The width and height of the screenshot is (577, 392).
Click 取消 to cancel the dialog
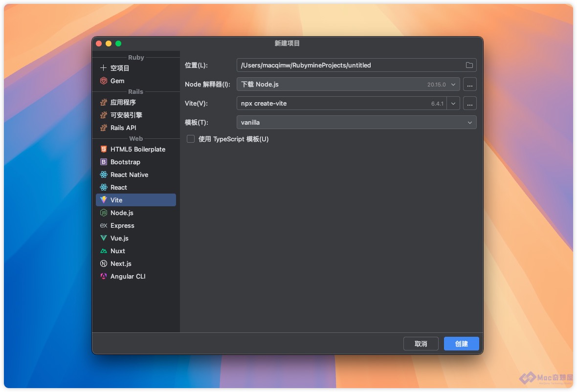coord(421,344)
